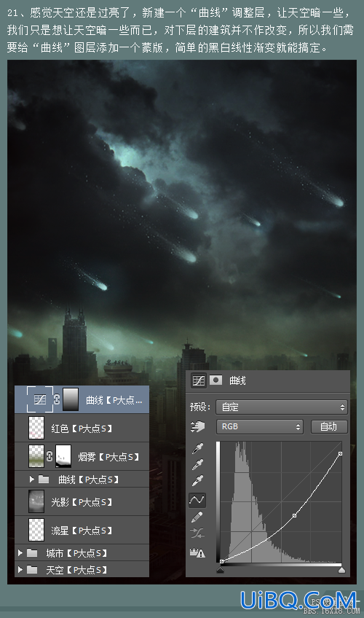Select the gradient mask thumbnail of top 曲线 layer

click(x=71, y=399)
